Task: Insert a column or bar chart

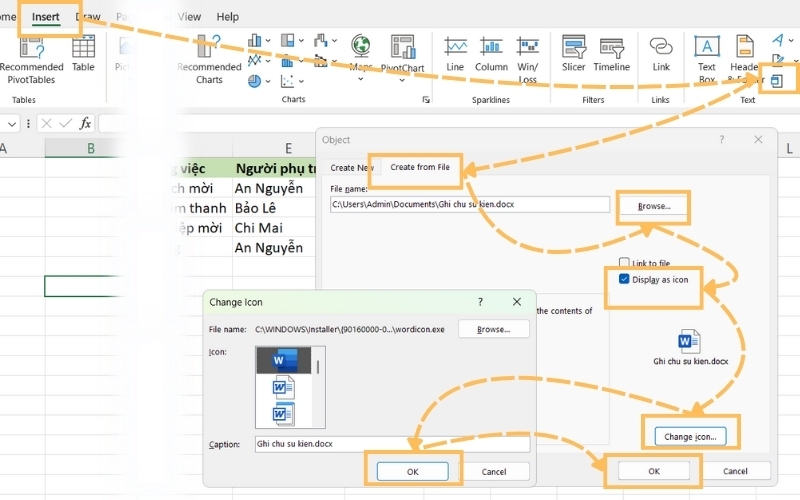Action: [255, 40]
